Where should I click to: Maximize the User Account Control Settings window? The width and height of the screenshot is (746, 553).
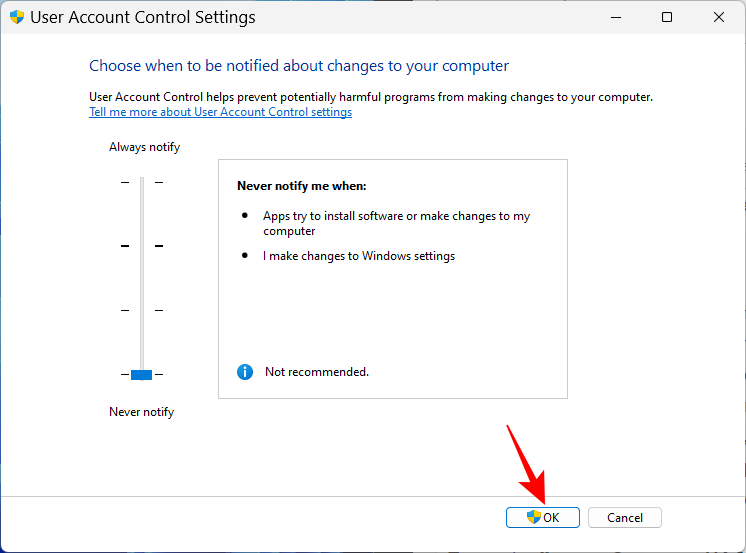667,17
